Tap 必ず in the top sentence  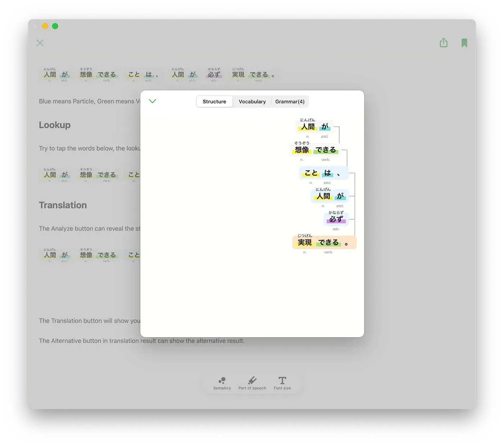point(214,75)
